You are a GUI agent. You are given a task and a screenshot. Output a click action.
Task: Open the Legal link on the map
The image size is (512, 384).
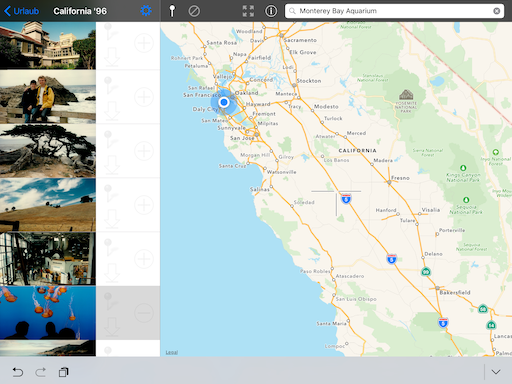pyautogui.click(x=172, y=352)
